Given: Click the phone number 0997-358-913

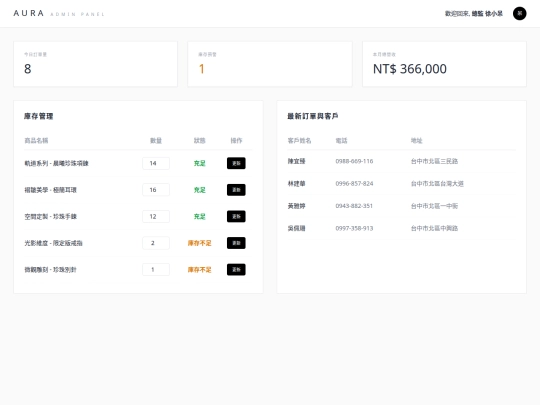Looking at the screenshot, I should pyautogui.click(x=354, y=228).
